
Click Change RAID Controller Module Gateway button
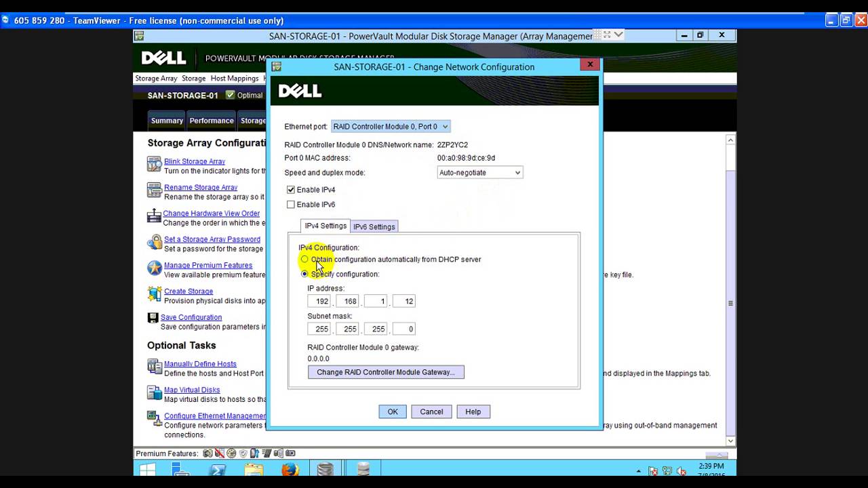pyautogui.click(x=386, y=372)
